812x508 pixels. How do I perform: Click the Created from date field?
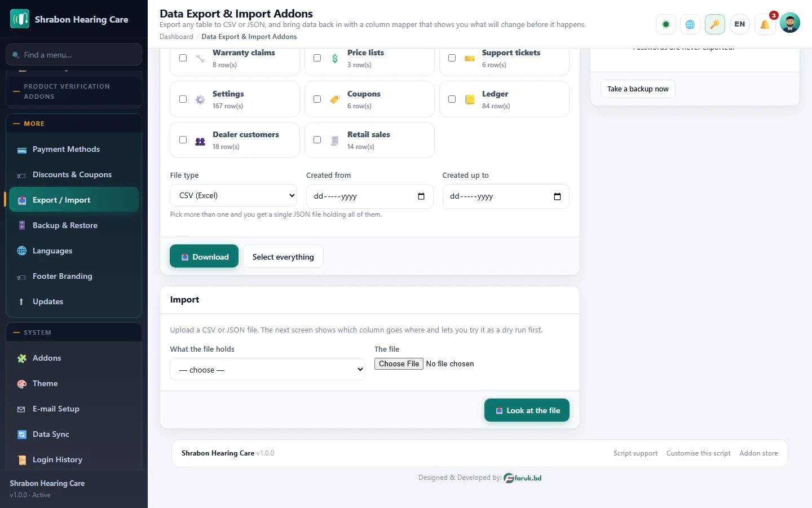click(x=370, y=196)
